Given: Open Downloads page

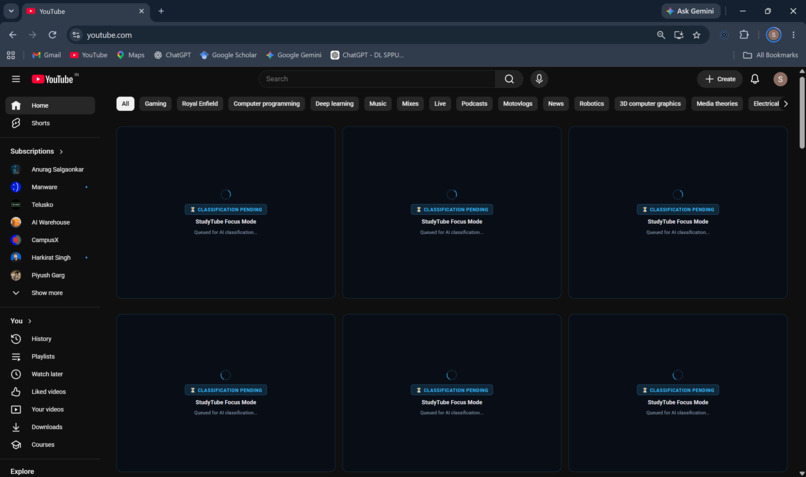Looking at the screenshot, I should pos(50,427).
